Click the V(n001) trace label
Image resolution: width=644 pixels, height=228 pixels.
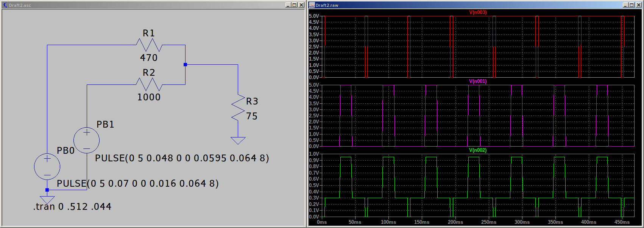(478, 81)
